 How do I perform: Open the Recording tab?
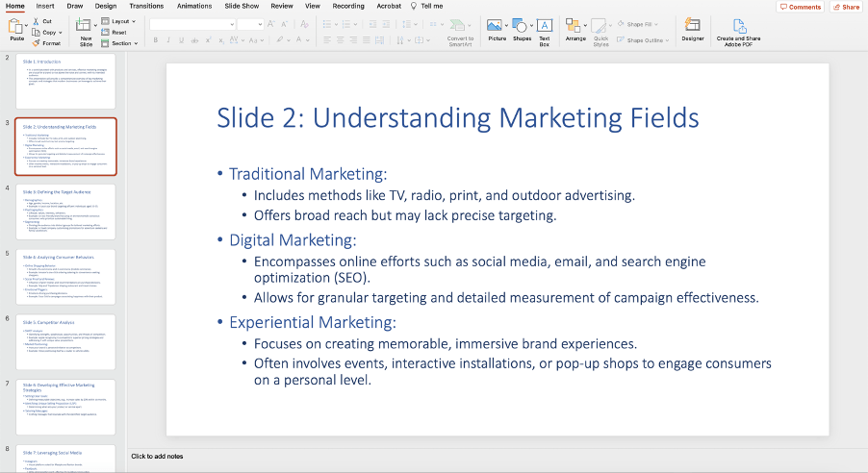[348, 6]
